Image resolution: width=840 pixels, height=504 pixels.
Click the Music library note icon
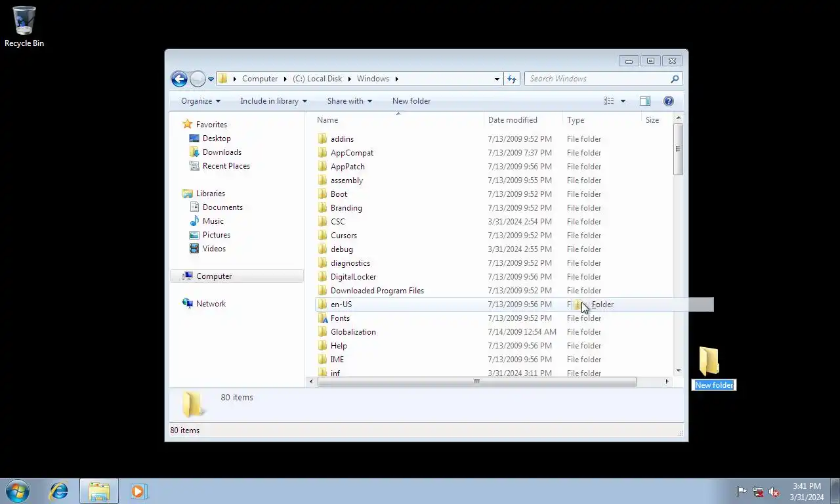(x=194, y=221)
